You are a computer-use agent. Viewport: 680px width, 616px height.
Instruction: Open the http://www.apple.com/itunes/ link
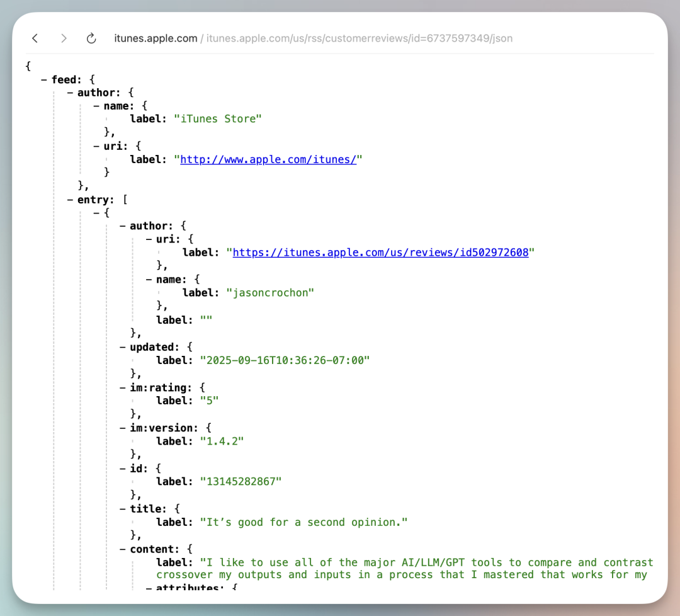[x=268, y=159]
